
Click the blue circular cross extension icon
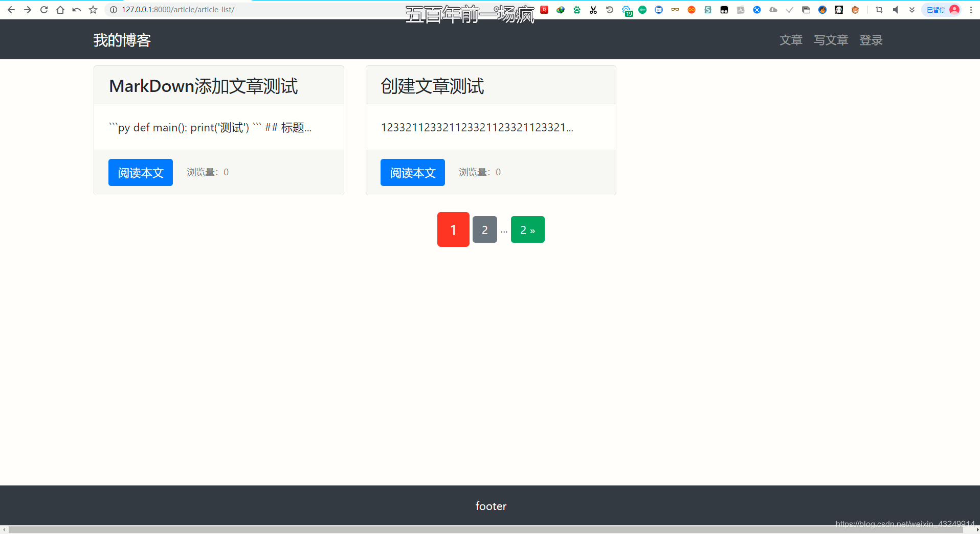click(757, 10)
